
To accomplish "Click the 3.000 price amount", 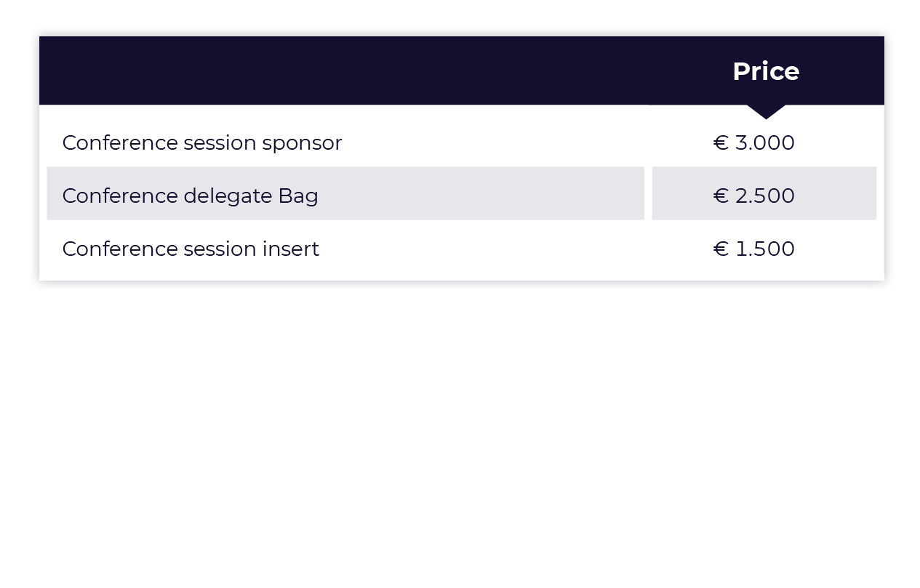I will (x=764, y=143).
